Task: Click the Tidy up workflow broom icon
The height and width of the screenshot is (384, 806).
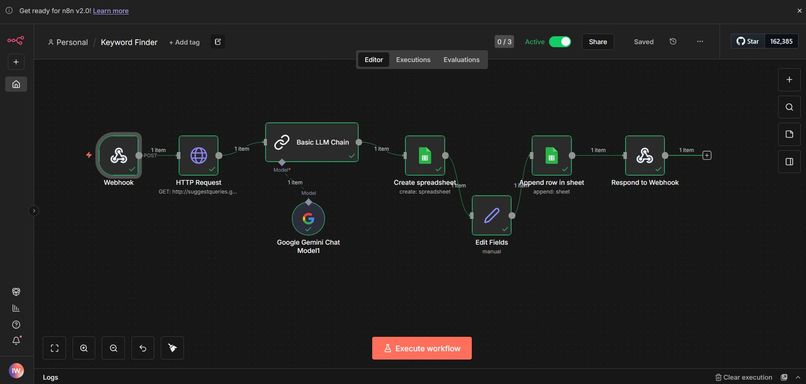Action: point(172,348)
